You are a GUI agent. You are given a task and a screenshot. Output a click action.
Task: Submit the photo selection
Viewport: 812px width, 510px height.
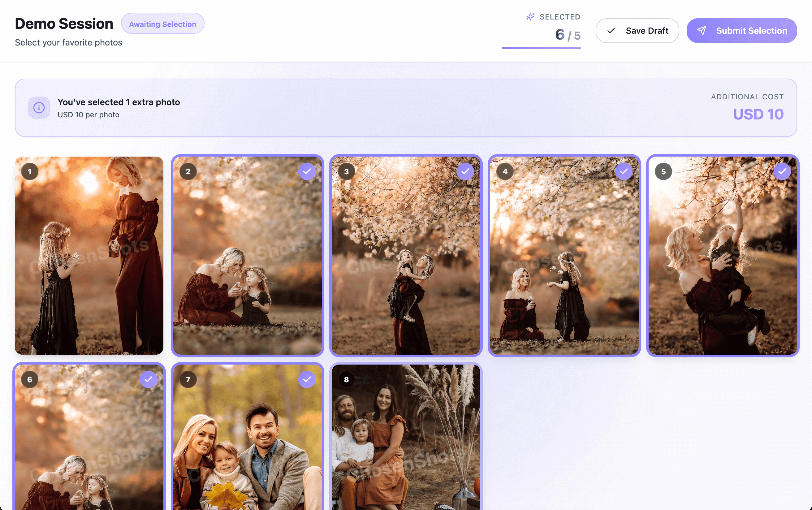pyautogui.click(x=741, y=31)
